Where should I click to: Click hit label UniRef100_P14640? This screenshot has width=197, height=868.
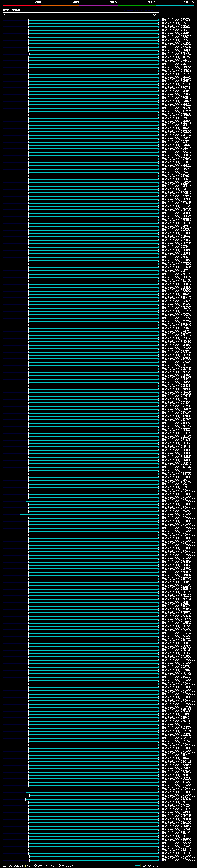(x=177, y=149)
